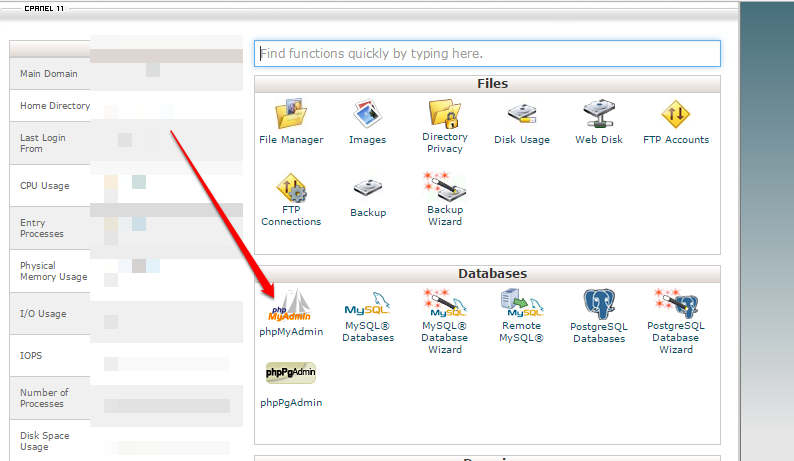Click the "phpMyAdmin" text link

point(291,332)
